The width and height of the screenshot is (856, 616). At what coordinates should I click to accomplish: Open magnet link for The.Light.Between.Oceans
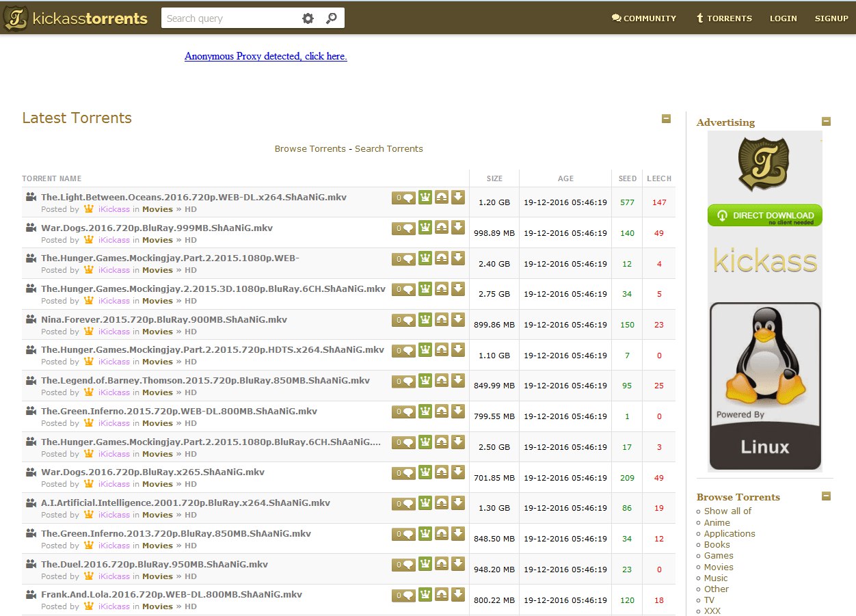pyautogui.click(x=442, y=198)
